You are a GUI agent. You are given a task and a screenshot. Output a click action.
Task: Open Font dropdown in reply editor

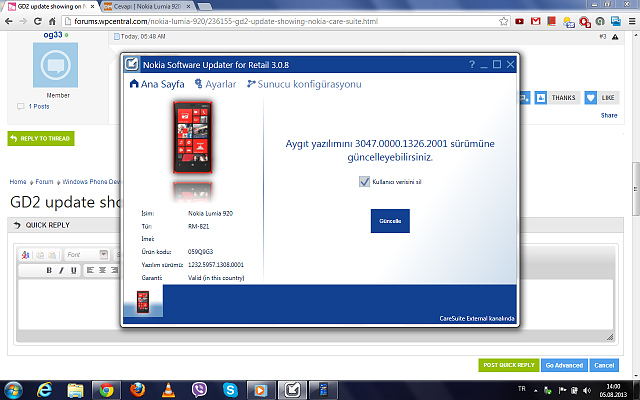pos(87,255)
